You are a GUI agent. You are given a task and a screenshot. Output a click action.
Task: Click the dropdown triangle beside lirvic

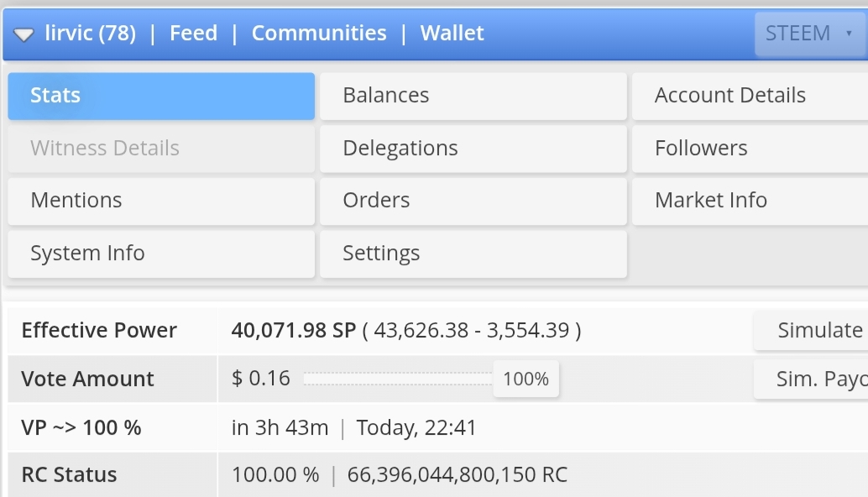pyautogui.click(x=24, y=34)
